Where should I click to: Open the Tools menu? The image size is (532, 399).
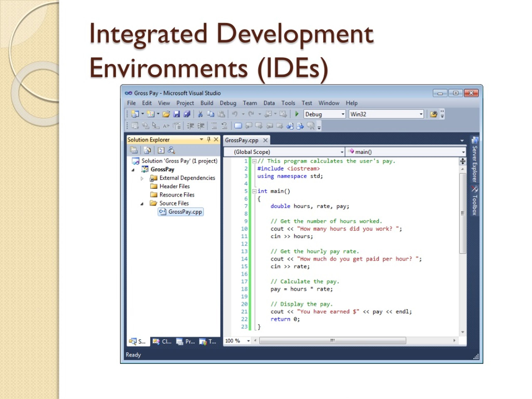(288, 103)
